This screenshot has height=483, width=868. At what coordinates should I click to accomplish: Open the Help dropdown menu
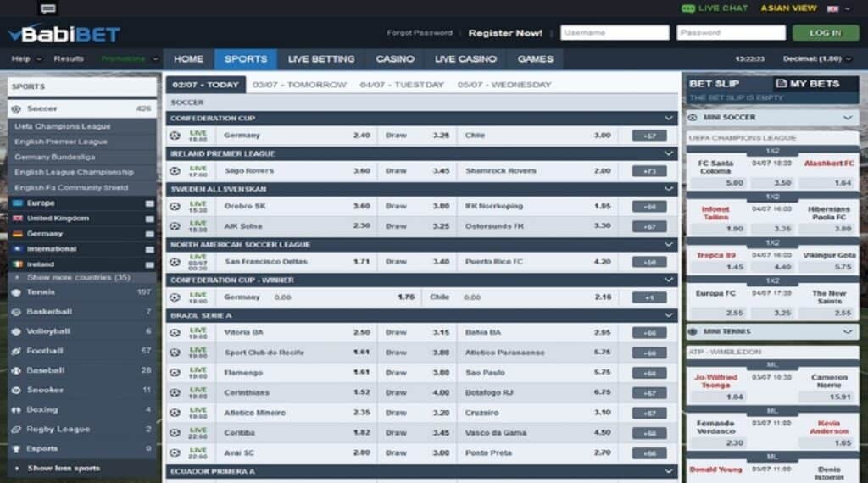coord(26,58)
